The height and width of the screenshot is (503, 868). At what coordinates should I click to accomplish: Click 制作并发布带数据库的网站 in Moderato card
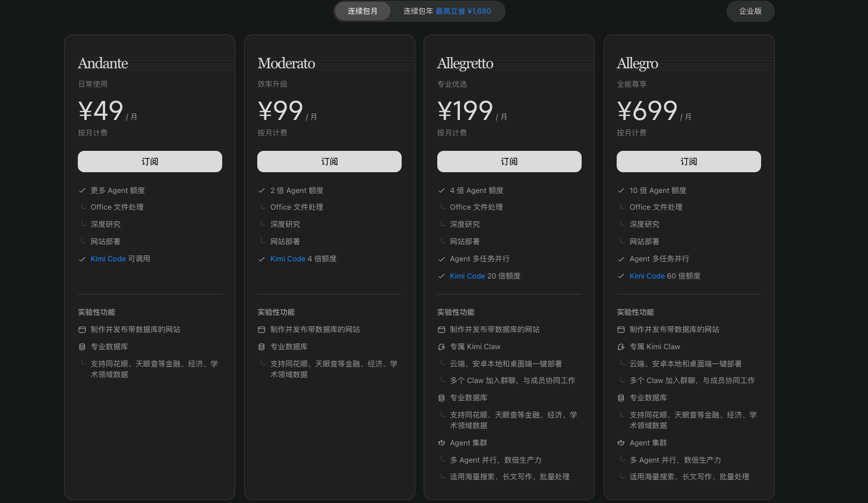315,330
